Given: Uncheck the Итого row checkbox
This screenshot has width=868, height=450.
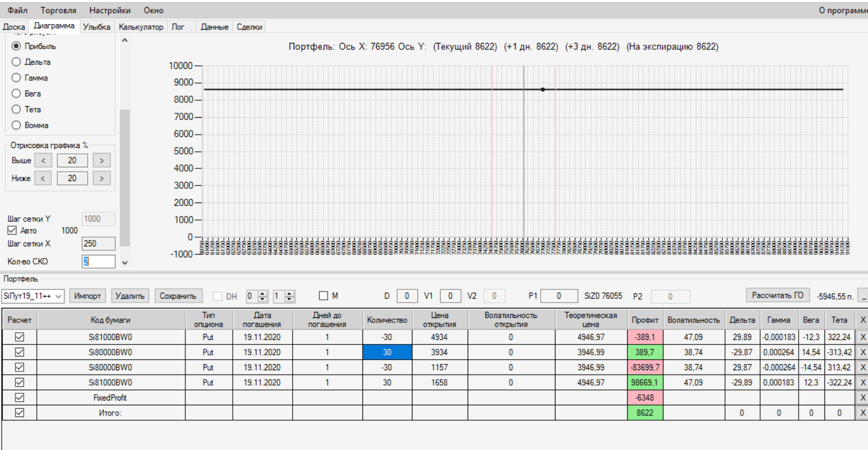Looking at the screenshot, I should tap(20, 413).
